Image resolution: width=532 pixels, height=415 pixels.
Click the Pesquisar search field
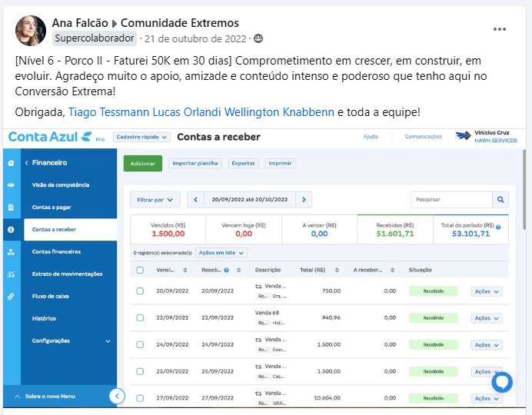451,200
